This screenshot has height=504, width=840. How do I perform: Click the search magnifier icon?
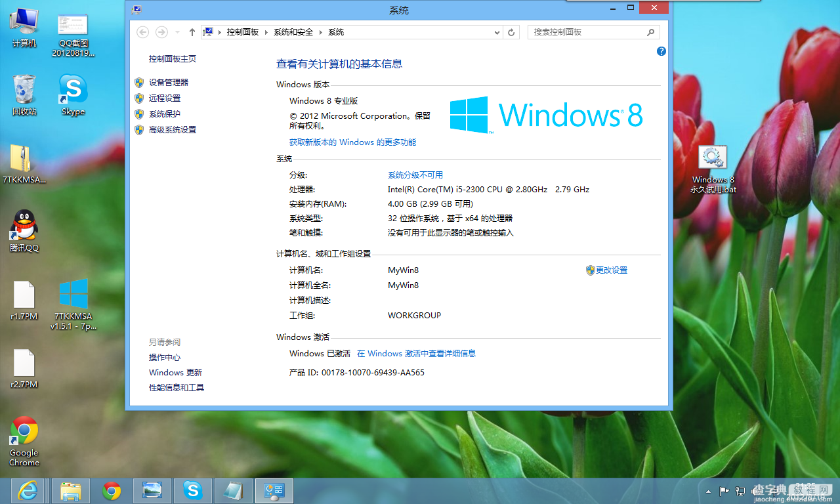tap(650, 31)
